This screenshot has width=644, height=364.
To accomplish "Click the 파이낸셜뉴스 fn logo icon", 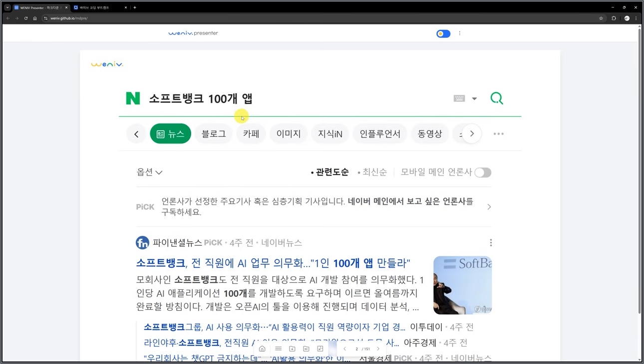I will [x=142, y=243].
